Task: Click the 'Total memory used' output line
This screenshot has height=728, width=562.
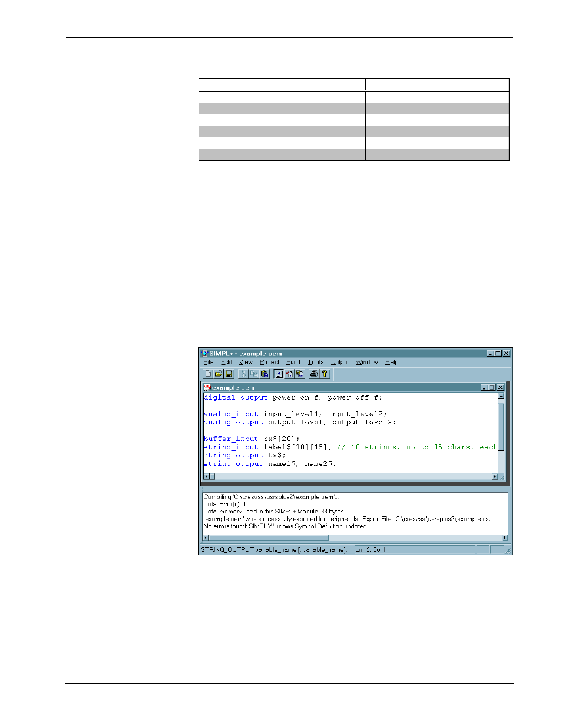Action: (273, 512)
